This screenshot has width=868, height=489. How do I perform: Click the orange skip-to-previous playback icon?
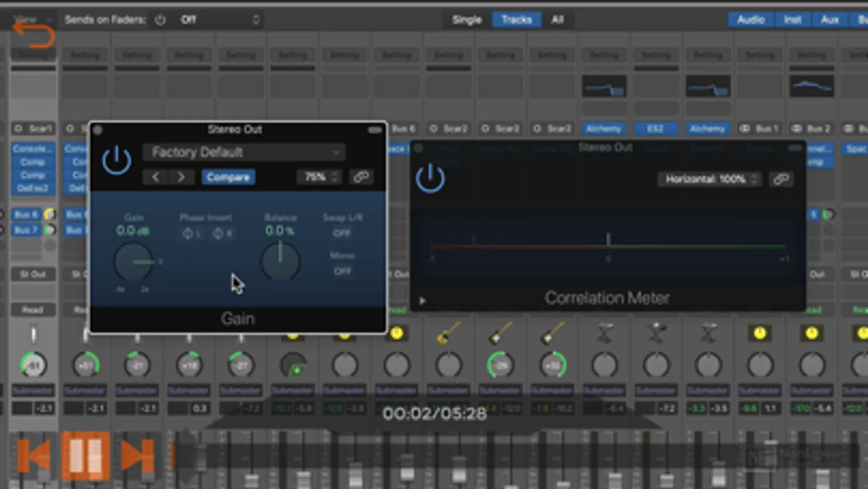tap(34, 455)
